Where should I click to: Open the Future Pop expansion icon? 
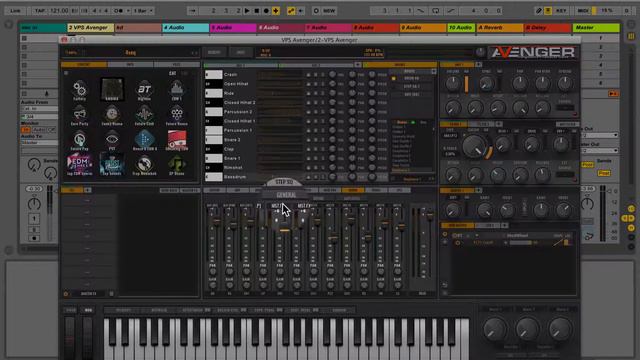click(x=79, y=140)
